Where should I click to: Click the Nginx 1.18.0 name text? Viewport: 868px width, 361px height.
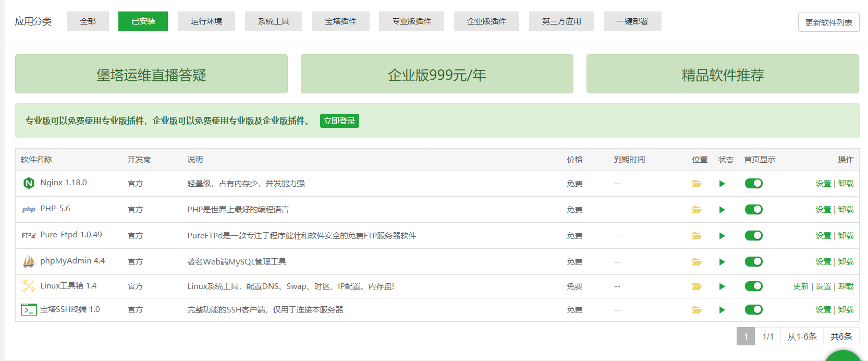click(x=64, y=183)
